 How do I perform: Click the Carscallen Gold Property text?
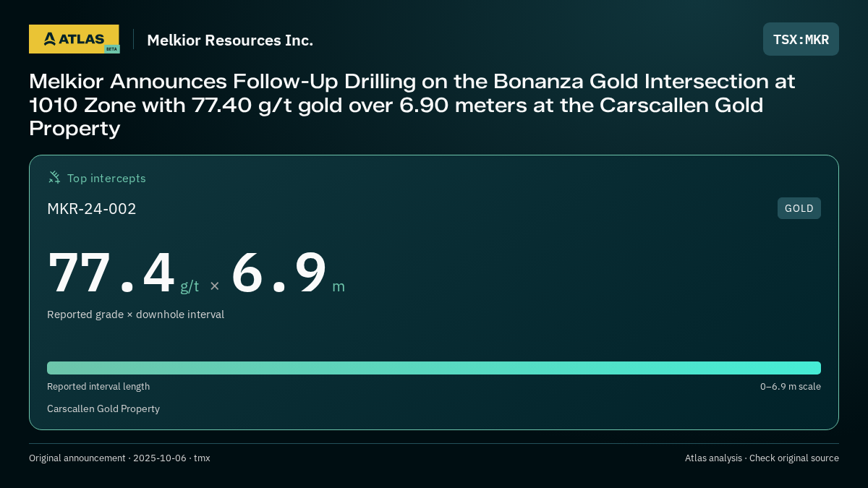103,409
